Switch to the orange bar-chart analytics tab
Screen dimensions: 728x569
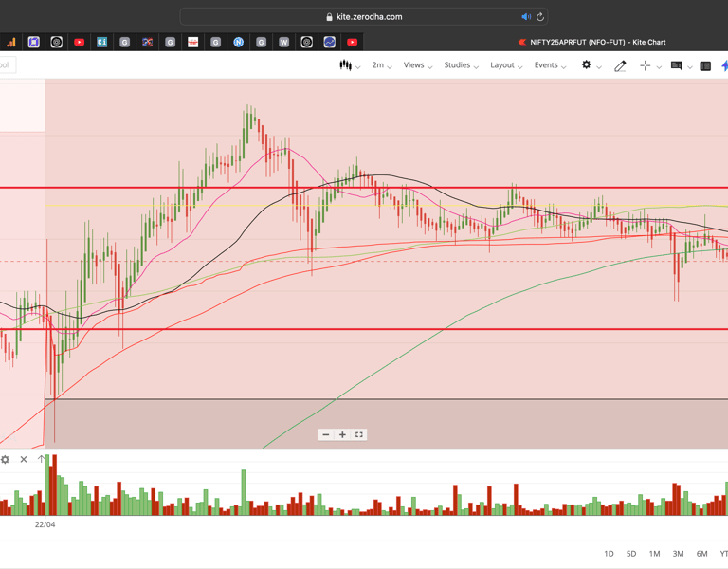(11, 43)
